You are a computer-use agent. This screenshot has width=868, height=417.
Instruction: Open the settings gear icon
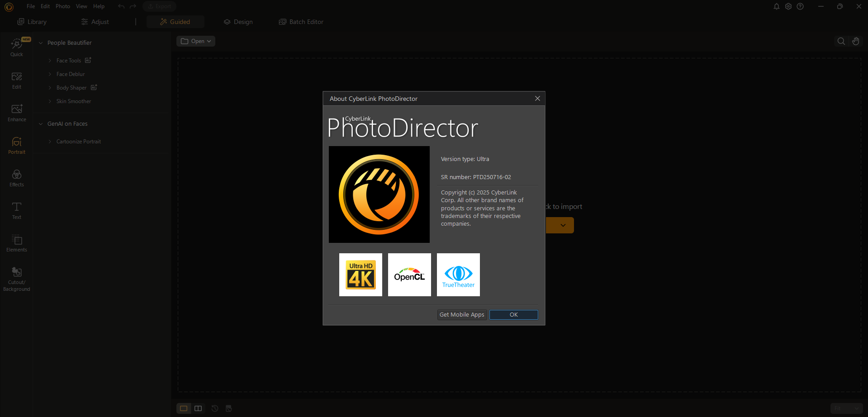click(x=788, y=6)
